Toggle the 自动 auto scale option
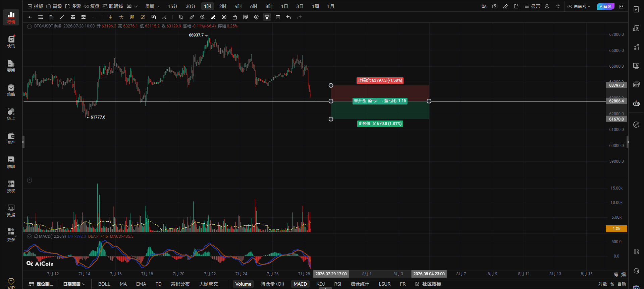 tap(622, 284)
